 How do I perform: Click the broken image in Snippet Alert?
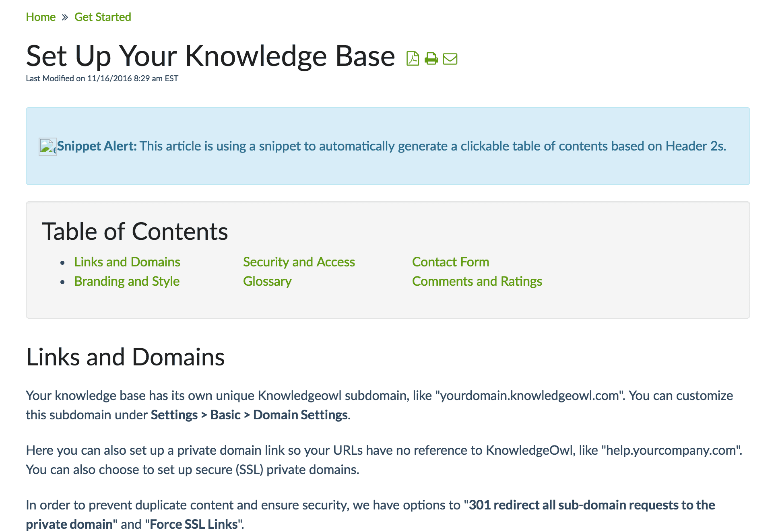point(47,146)
